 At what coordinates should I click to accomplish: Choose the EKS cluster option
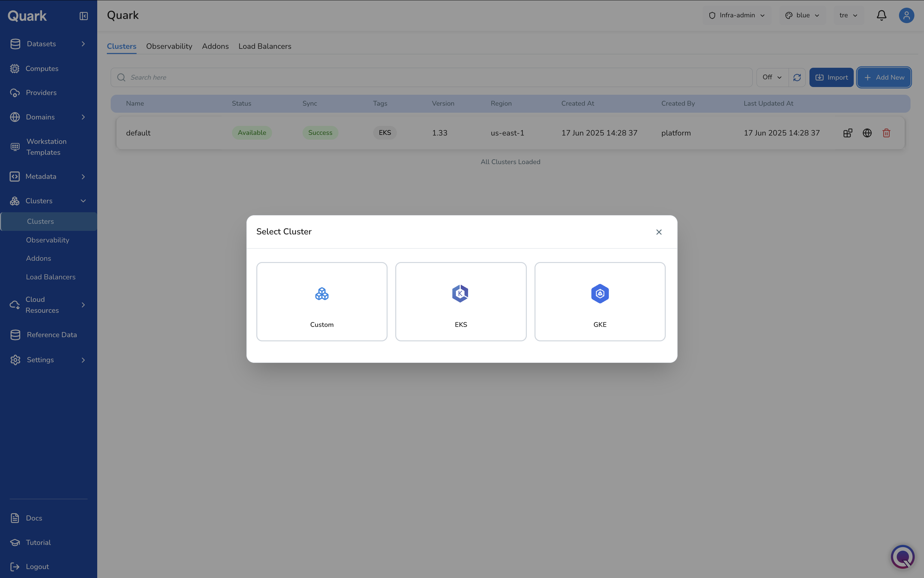[x=461, y=301]
